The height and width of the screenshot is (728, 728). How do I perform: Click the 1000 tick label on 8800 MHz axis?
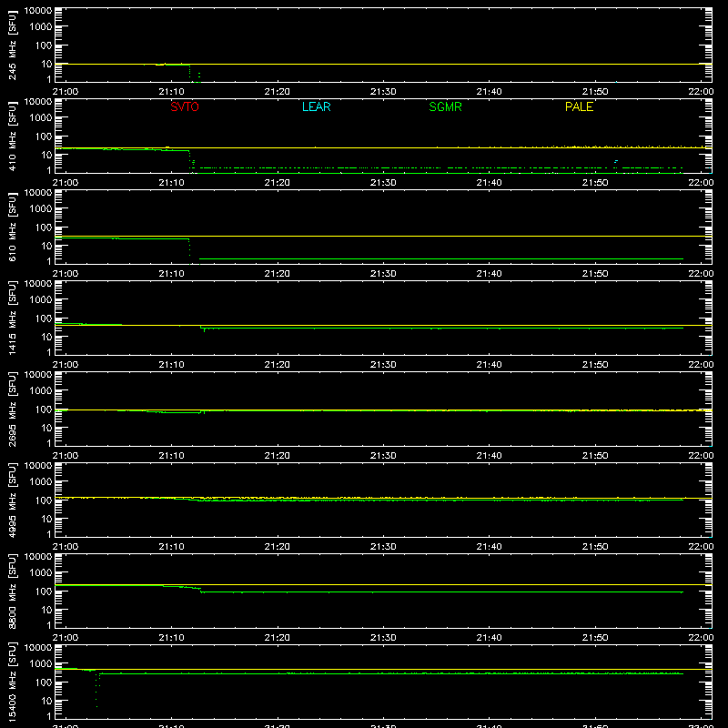pyautogui.click(x=41, y=572)
